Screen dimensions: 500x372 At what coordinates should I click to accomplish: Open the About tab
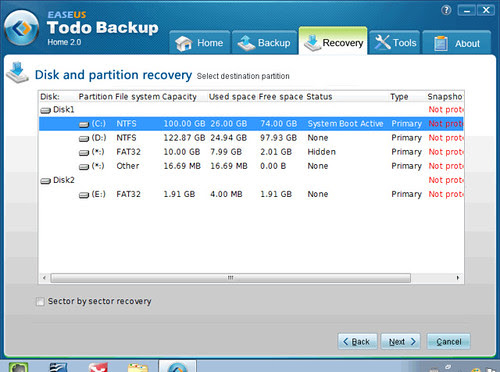pyautogui.click(x=457, y=43)
